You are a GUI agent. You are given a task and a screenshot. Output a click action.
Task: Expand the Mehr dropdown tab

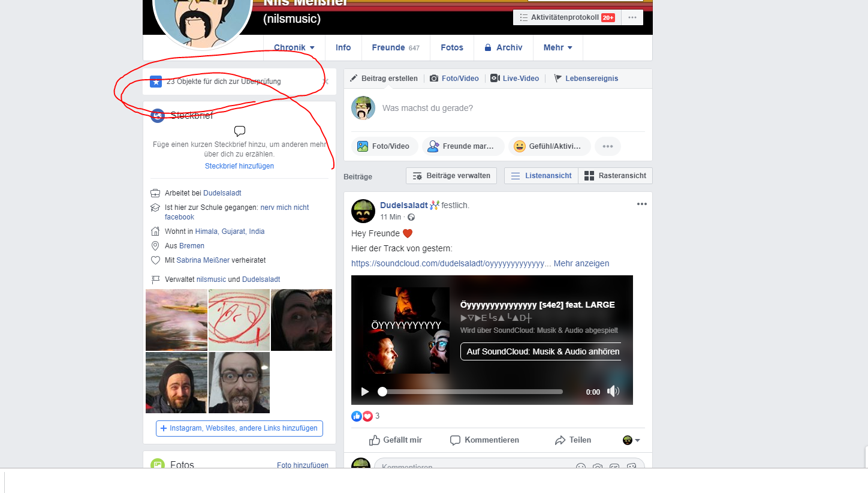(558, 47)
